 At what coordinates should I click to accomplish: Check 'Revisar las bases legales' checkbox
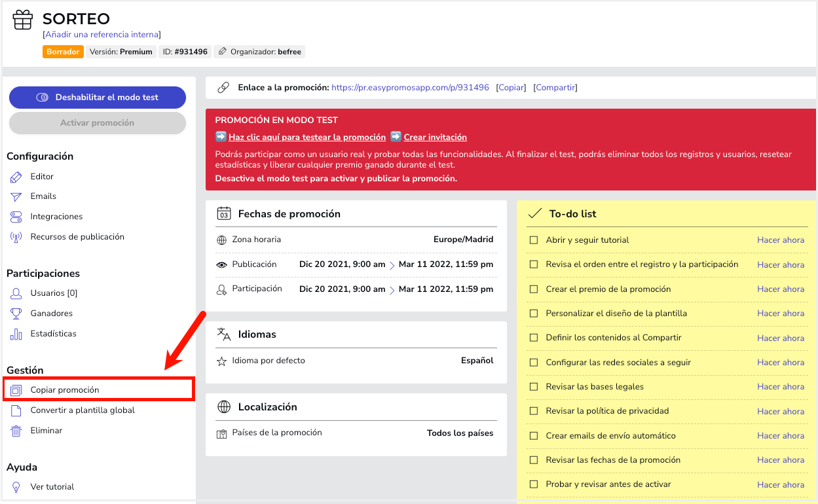(x=534, y=387)
